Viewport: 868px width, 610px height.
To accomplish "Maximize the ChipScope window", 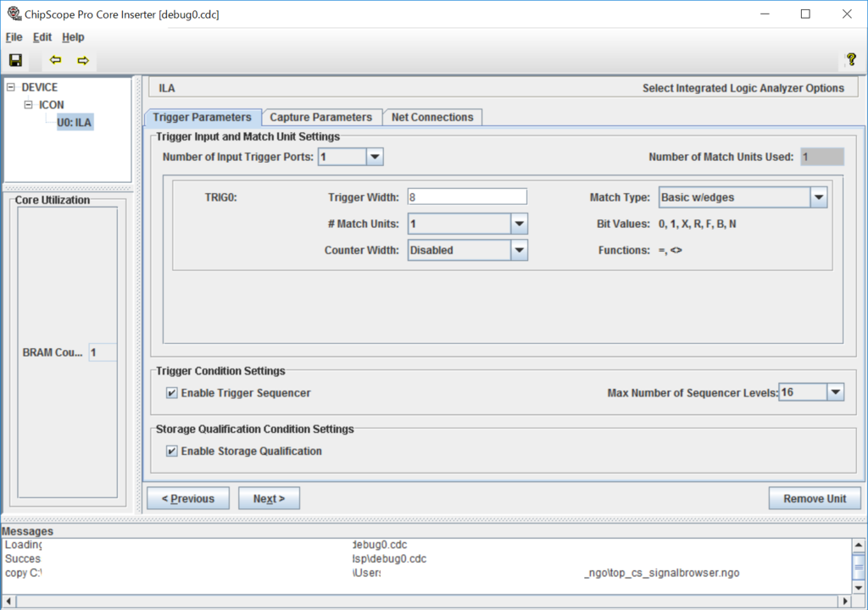I will pyautogui.click(x=805, y=14).
